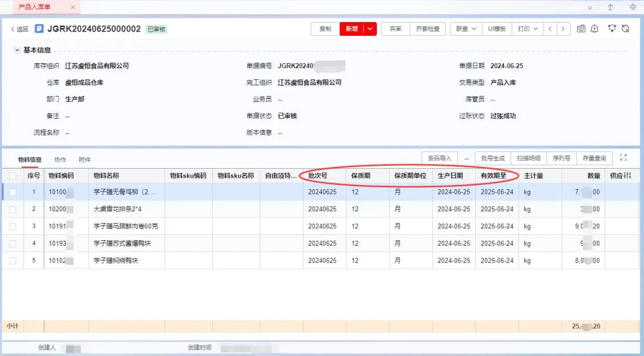The width and height of the screenshot is (644, 356).
Task: Close the 产品入库单 tab
Action: [x=74, y=7]
